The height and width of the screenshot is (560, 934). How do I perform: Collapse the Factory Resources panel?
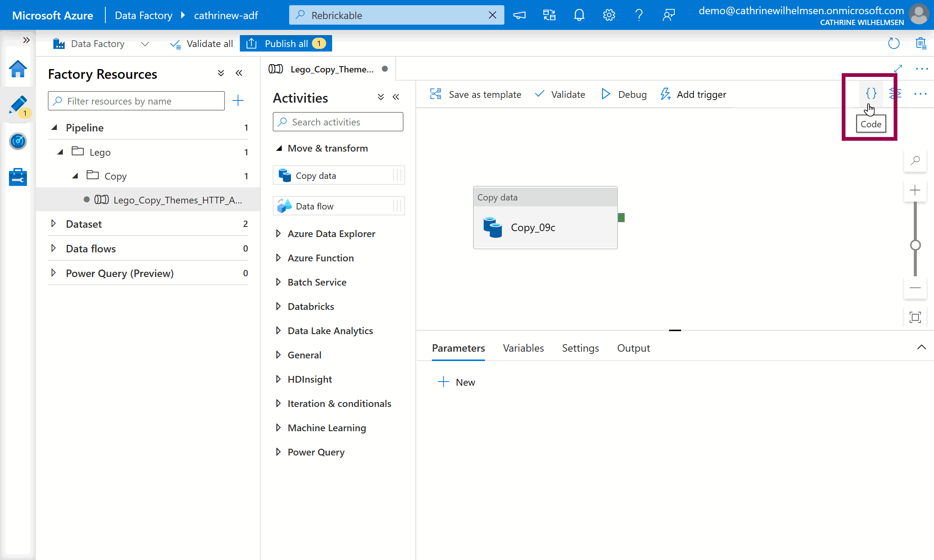[239, 73]
